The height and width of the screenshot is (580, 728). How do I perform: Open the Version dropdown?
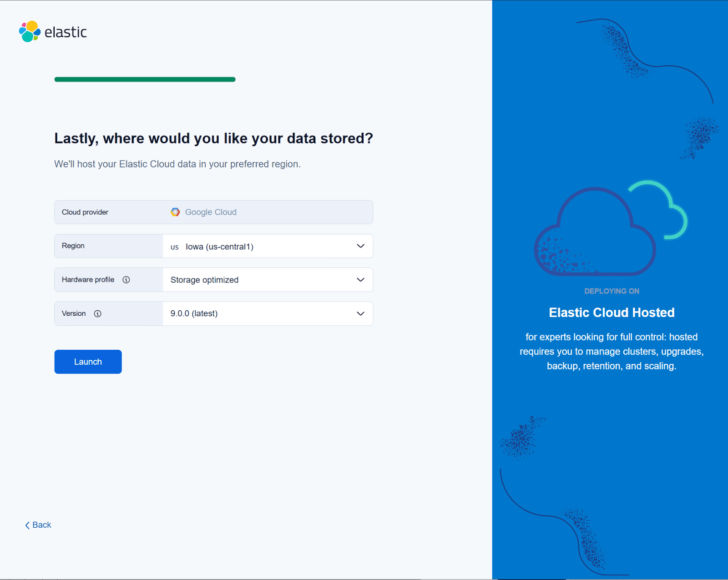coord(360,313)
